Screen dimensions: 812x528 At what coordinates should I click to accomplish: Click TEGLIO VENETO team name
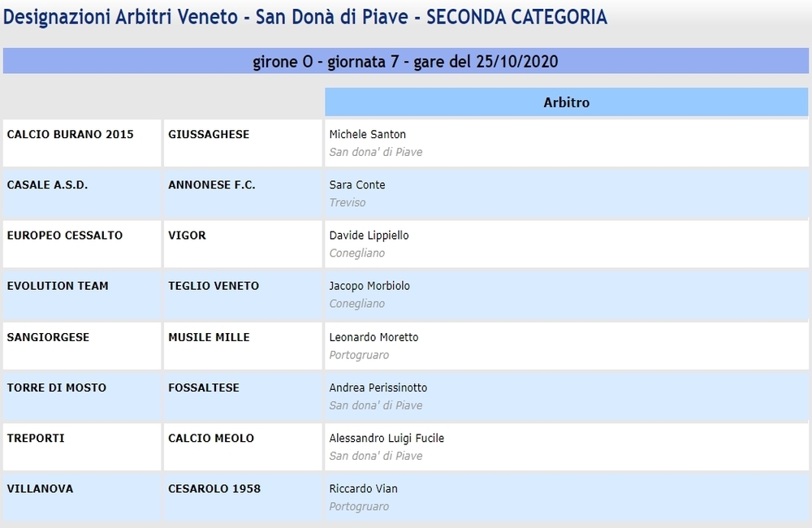214,286
